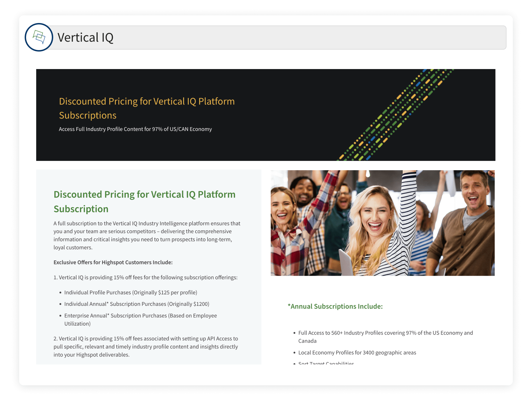Click the Vertical IQ circular logo icon
532x399 pixels.
(x=39, y=37)
